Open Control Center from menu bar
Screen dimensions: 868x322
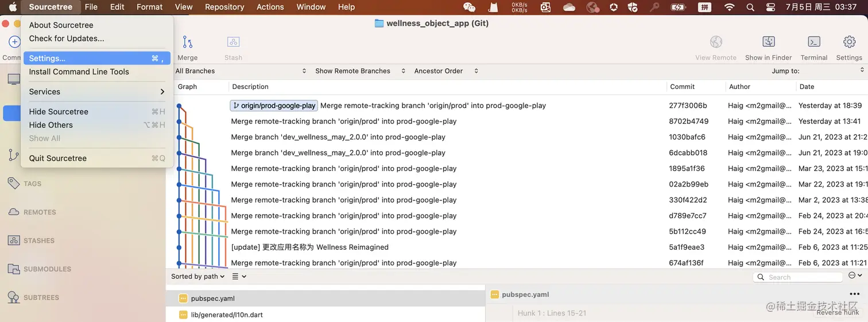click(770, 7)
